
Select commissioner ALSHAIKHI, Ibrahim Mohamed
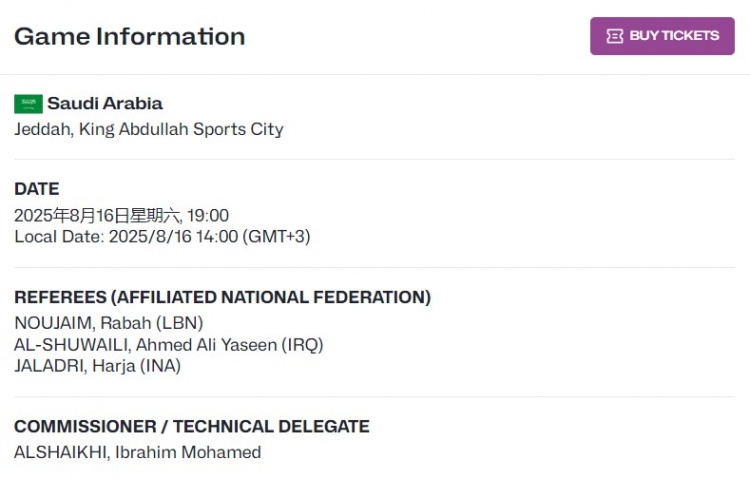(137, 452)
